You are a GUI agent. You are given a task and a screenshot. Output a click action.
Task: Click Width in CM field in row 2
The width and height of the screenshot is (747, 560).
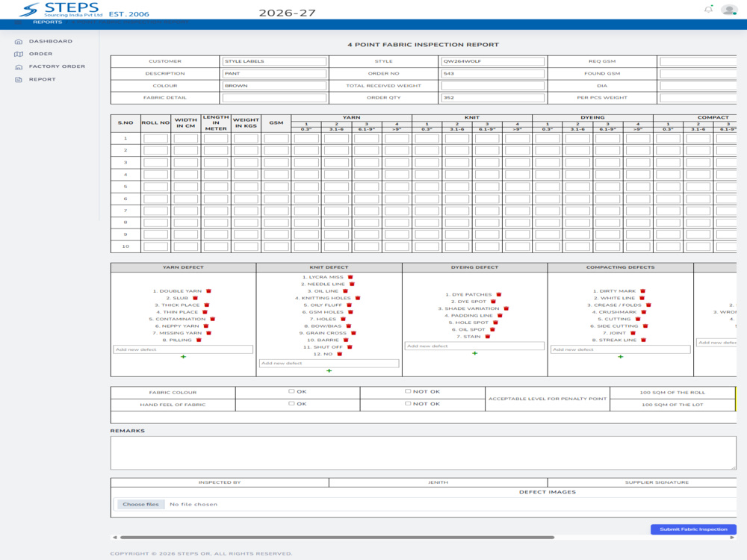(186, 151)
